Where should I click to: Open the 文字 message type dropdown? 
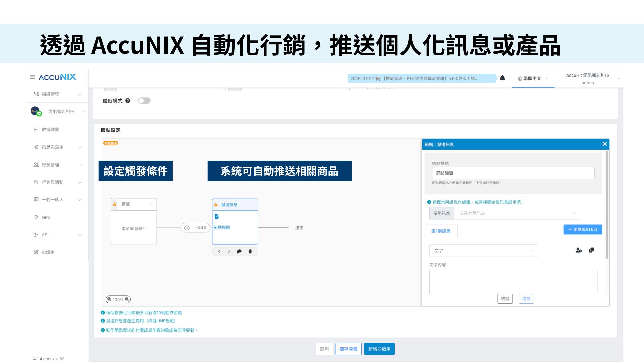pyautogui.click(x=483, y=251)
